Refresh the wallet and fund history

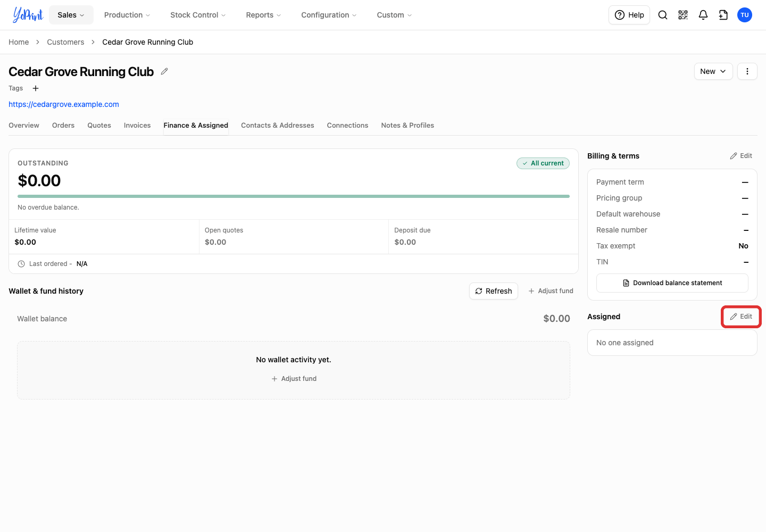[494, 291]
